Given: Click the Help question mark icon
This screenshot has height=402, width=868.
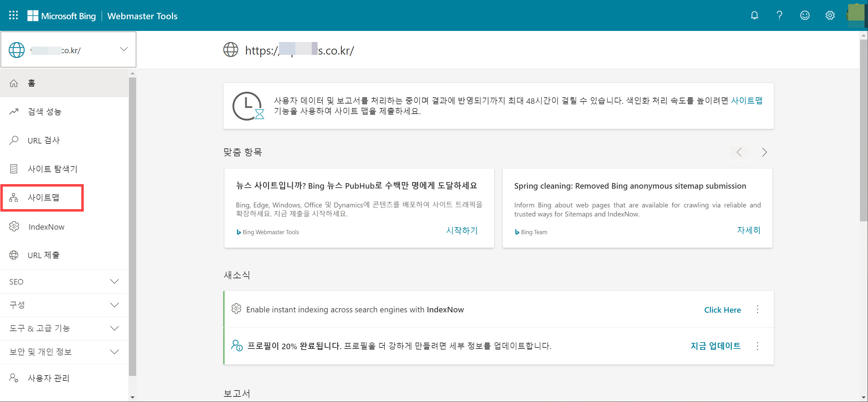Looking at the screenshot, I should [x=779, y=15].
